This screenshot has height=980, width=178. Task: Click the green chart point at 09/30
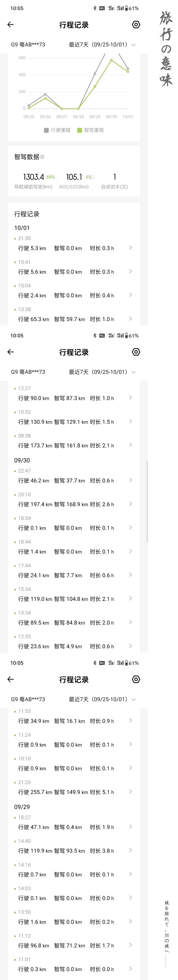click(112, 61)
